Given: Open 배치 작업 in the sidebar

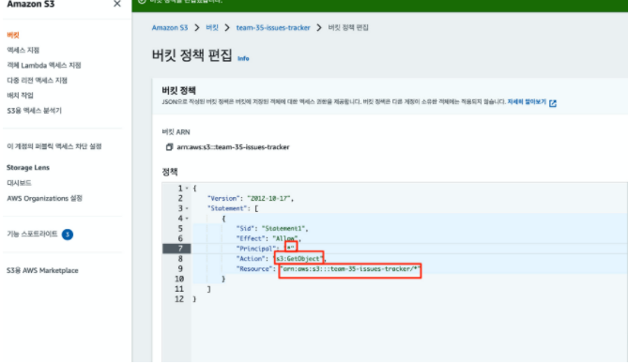Looking at the screenshot, I should pyautogui.click(x=20, y=96).
